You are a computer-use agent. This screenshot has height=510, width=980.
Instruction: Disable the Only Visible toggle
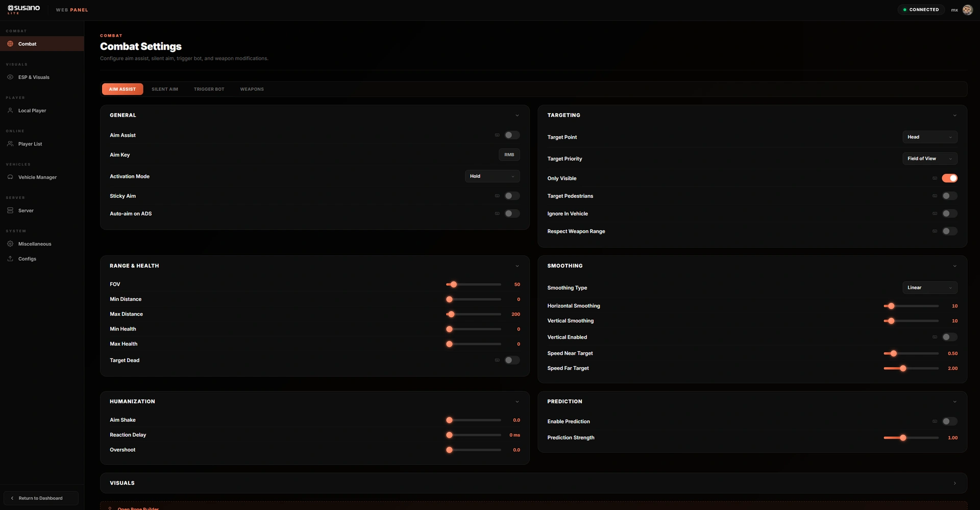(x=949, y=178)
